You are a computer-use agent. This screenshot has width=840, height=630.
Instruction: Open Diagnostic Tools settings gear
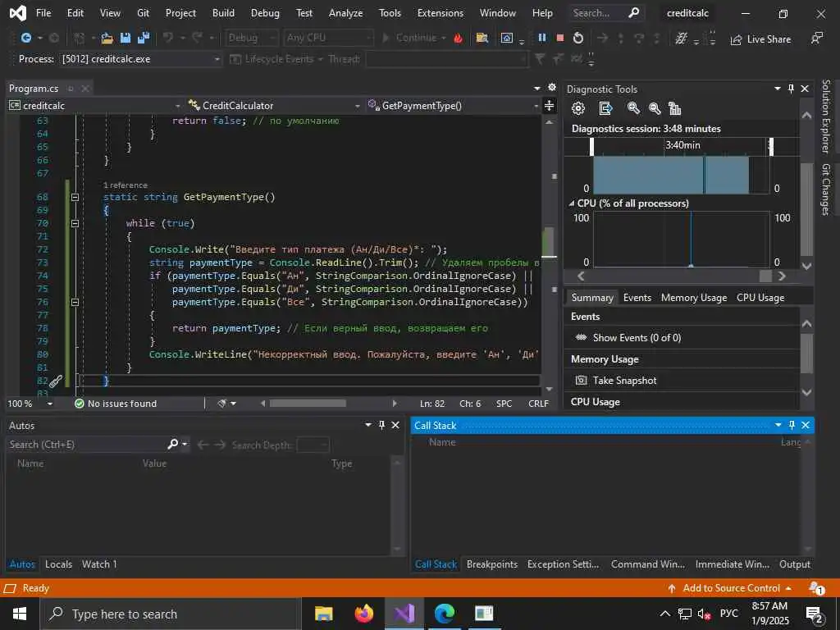coord(578,109)
